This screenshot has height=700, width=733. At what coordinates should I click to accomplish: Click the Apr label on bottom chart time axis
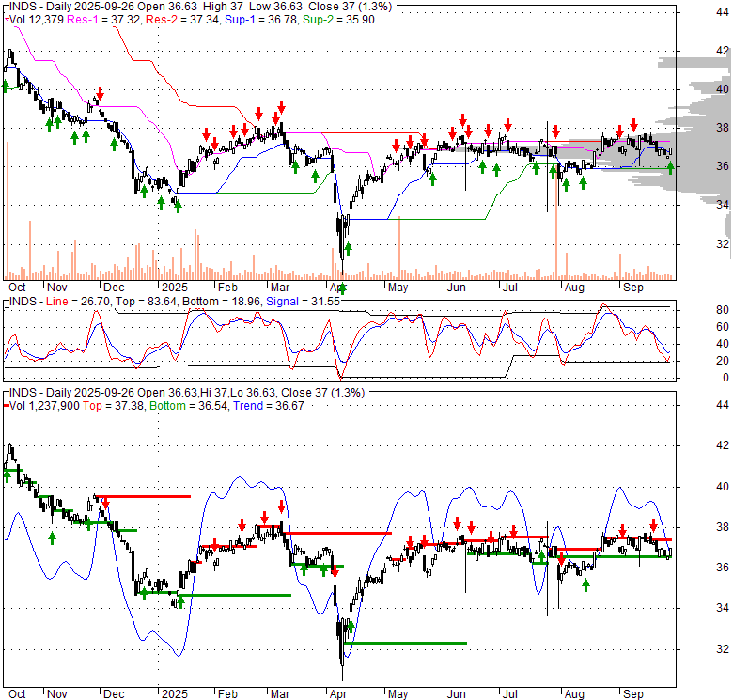(338, 694)
